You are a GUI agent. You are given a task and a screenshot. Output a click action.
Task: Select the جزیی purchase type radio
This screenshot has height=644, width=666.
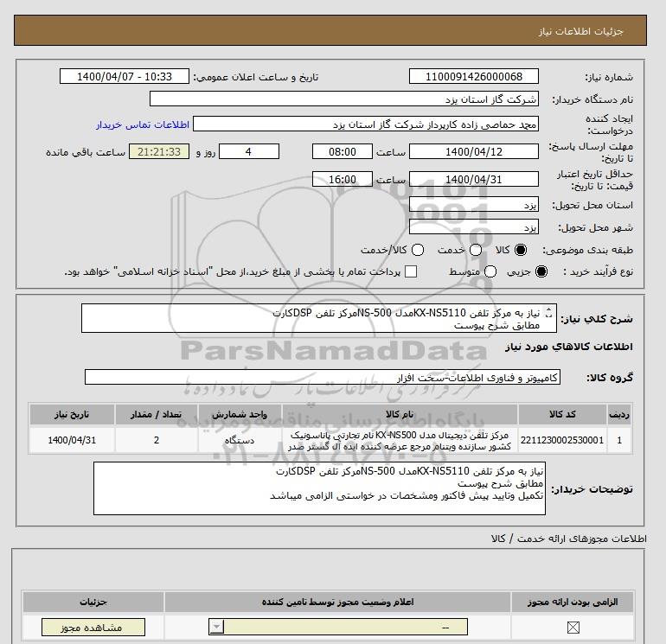(x=541, y=271)
